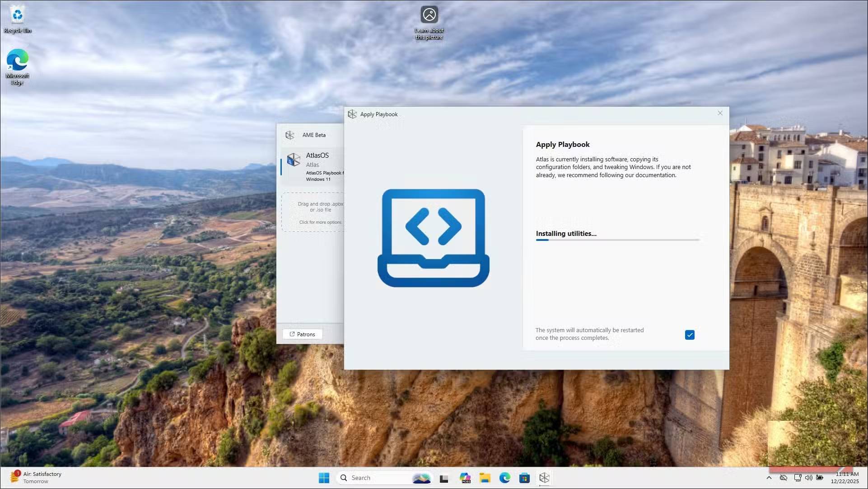Click the Installing utilities progress bar
The width and height of the screenshot is (868, 489).
pos(617,240)
